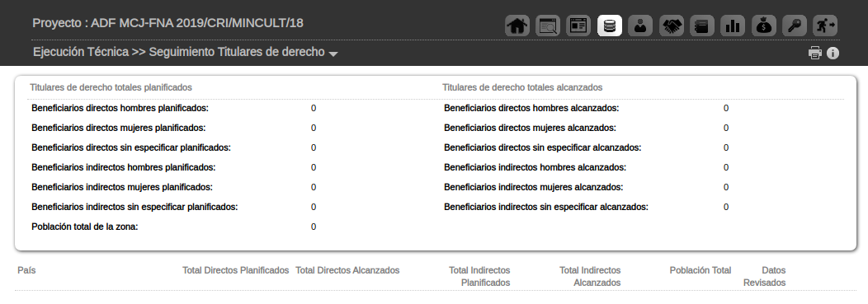Click the Total Directos Planificados column header

(236, 270)
